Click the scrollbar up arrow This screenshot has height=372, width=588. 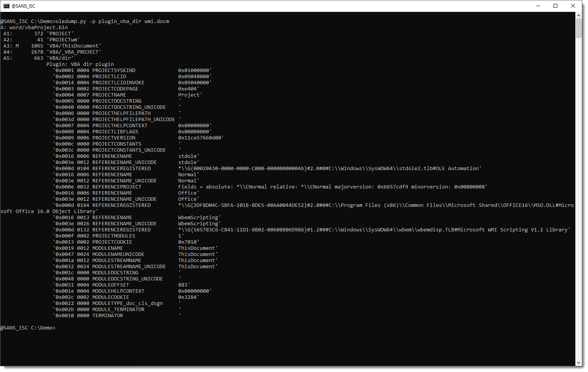pyautogui.click(x=578, y=15)
